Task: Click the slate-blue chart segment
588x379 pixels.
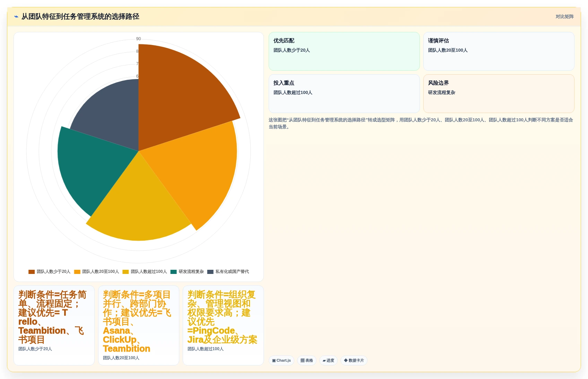Action: pos(111,114)
